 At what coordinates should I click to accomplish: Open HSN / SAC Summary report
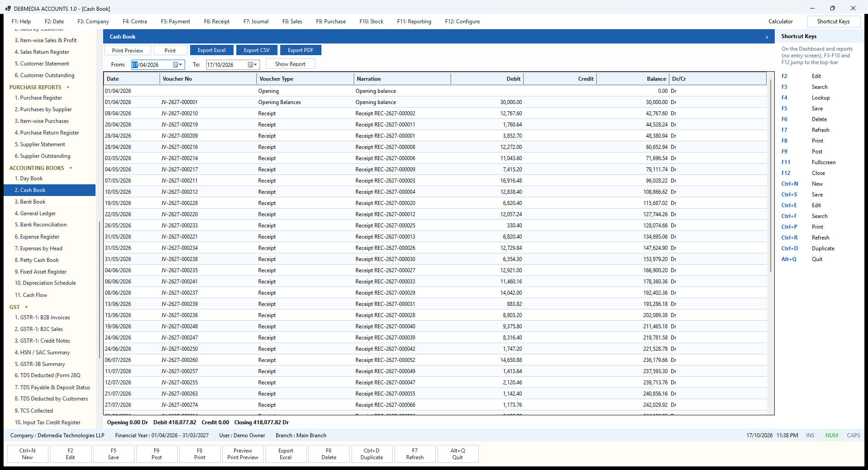49,352
